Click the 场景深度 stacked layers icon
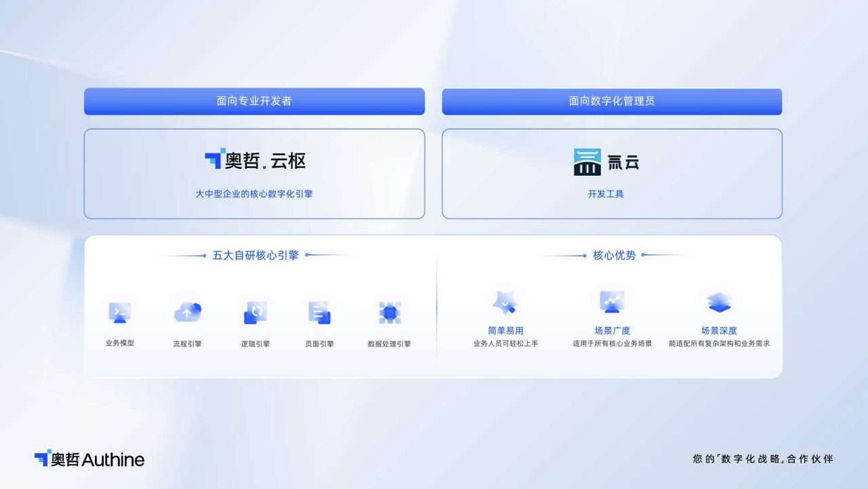Image resolution: width=868 pixels, height=489 pixels. coord(719,302)
